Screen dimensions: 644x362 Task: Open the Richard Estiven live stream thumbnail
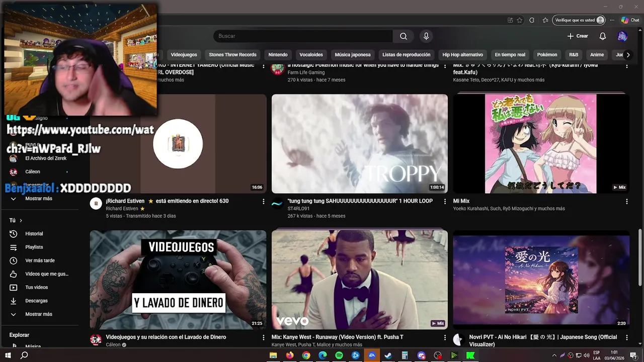tap(178, 144)
